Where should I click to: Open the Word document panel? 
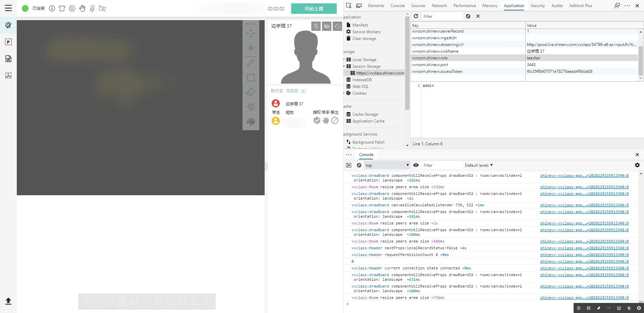(8, 59)
